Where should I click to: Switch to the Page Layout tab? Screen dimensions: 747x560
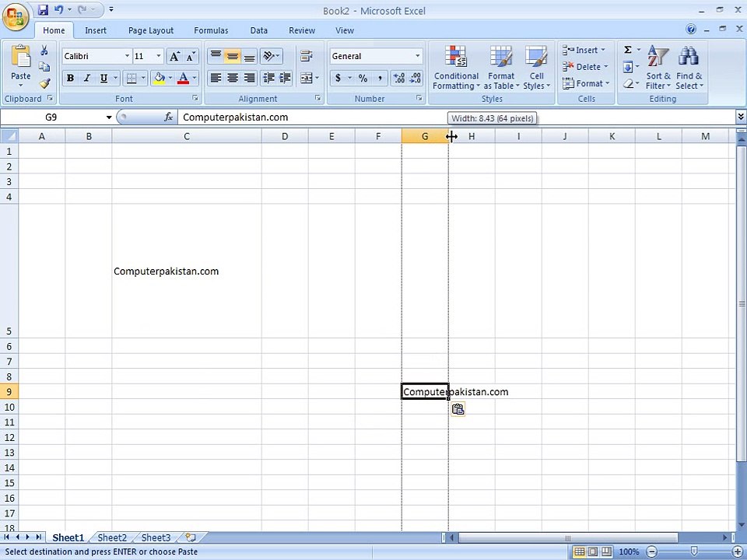[151, 30]
